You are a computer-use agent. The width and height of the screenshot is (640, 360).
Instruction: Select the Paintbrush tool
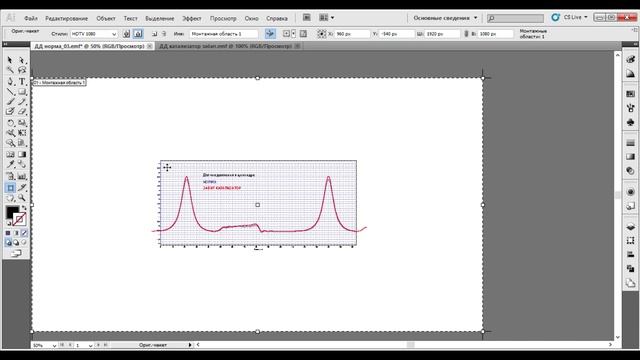click(10, 101)
